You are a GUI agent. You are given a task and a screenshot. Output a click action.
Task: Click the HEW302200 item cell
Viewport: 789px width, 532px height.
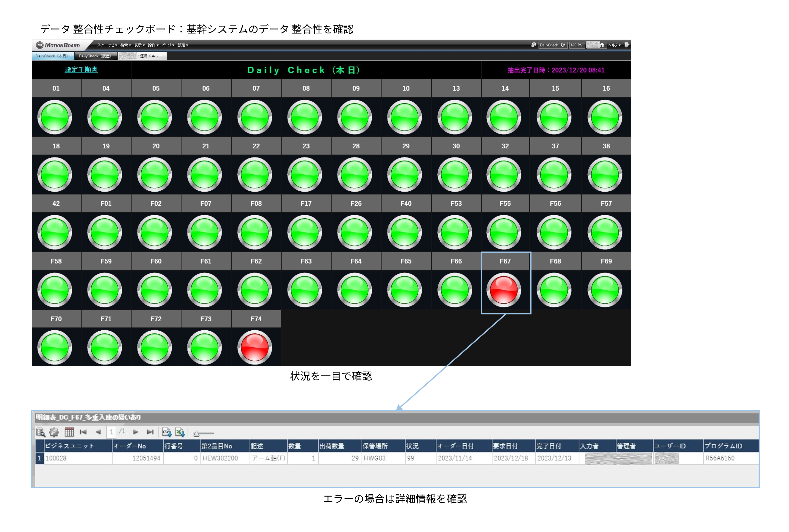225,458
